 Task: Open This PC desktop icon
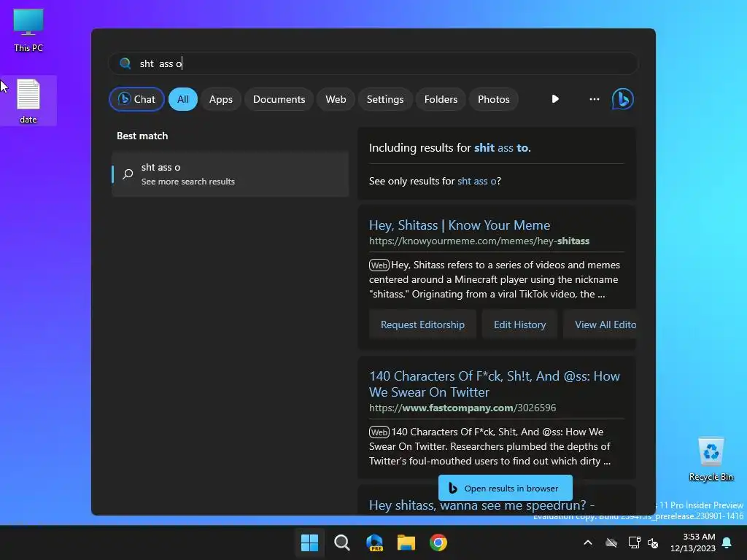click(28, 29)
